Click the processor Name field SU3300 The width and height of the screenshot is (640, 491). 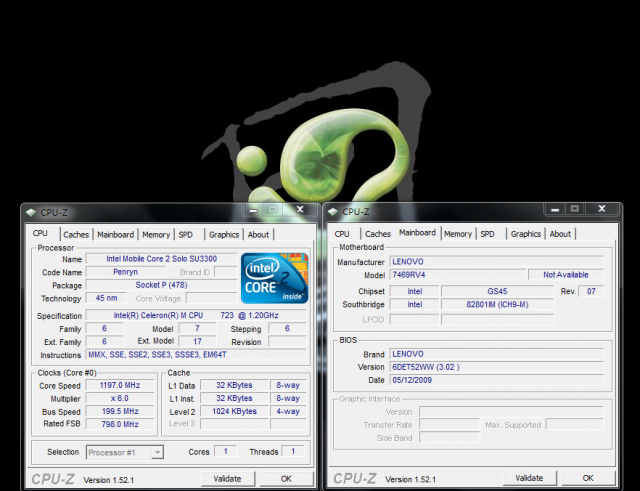[162, 259]
